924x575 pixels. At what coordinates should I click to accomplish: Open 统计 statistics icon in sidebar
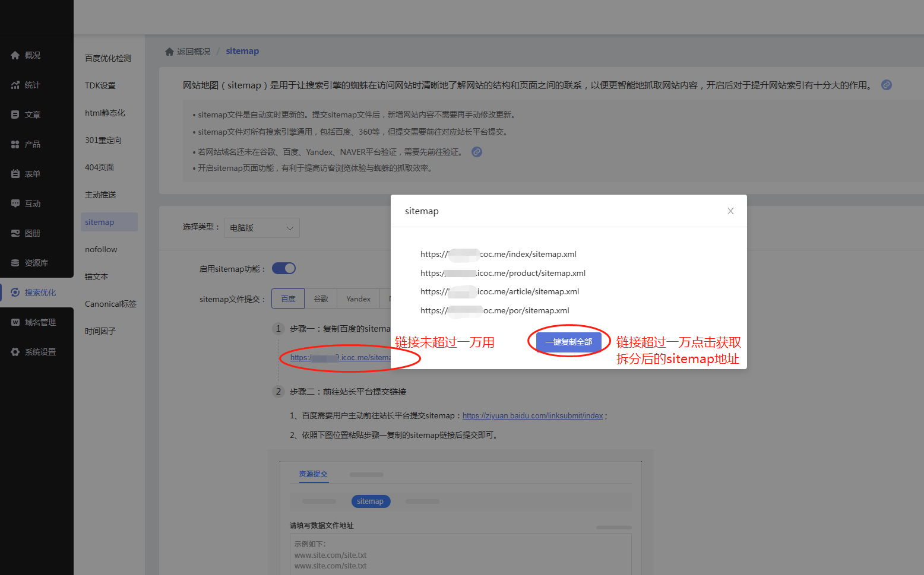click(15, 85)
